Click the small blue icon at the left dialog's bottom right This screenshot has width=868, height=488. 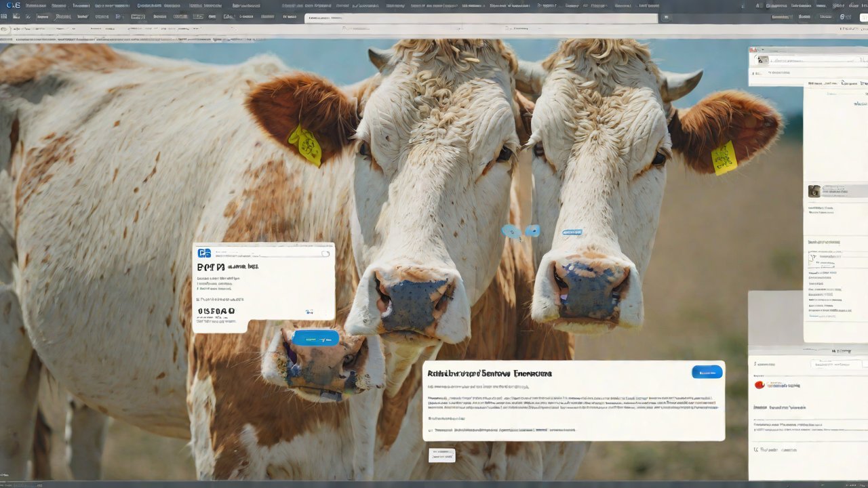[309, 312]
